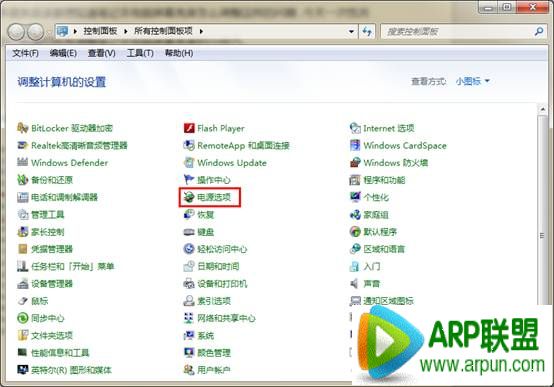This screenshot has height=387, width=554.
Task: Open the 帮助(H) menu
Action: pos(179,53)
